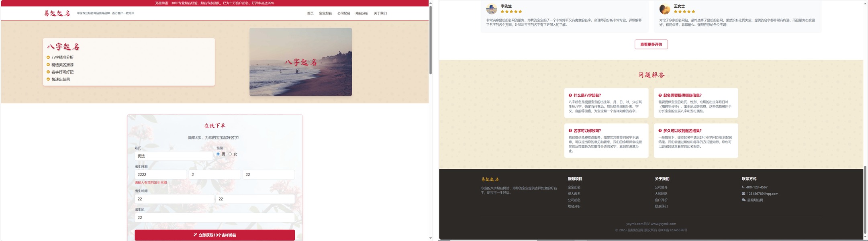This screenshot has width=868, height=241.
Task: Click the 易起起名 logo in the header
Action: (57, 13)
